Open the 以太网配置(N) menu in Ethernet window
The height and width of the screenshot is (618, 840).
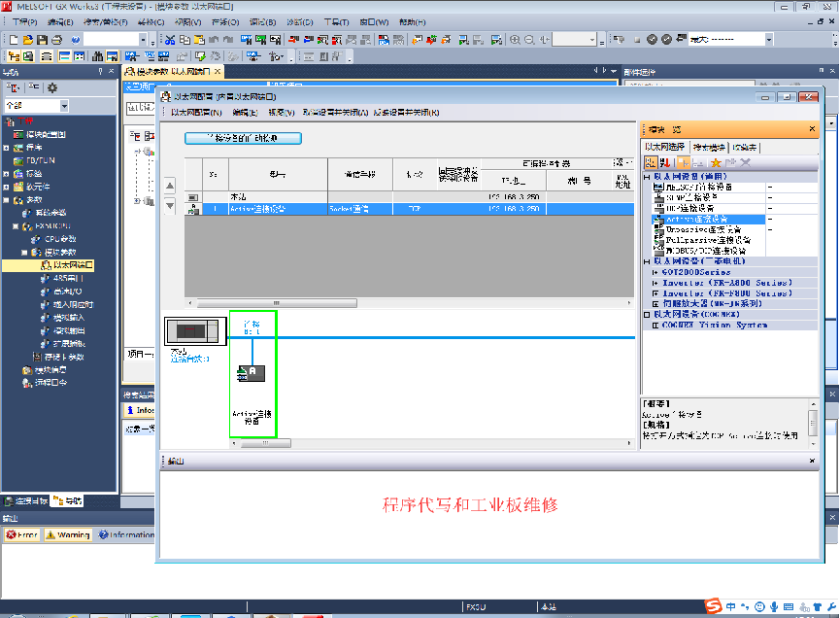pos(196,113)
